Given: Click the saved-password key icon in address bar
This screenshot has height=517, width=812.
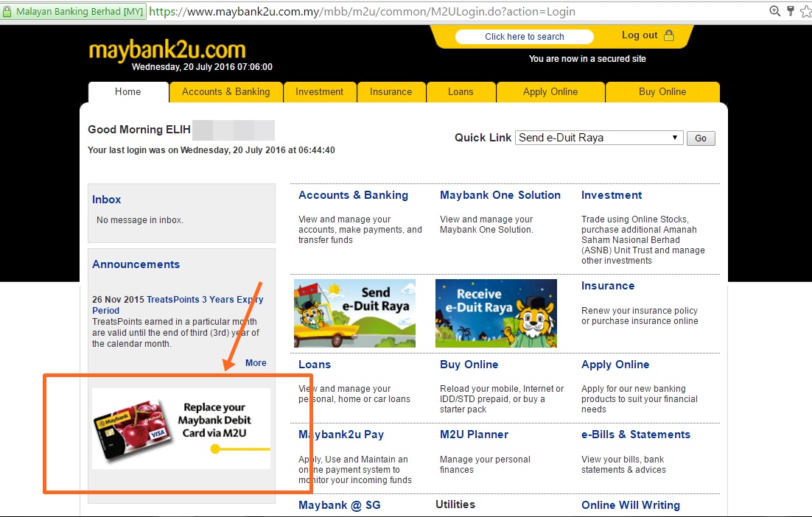Looking at the screenshot, I should 790,11.
